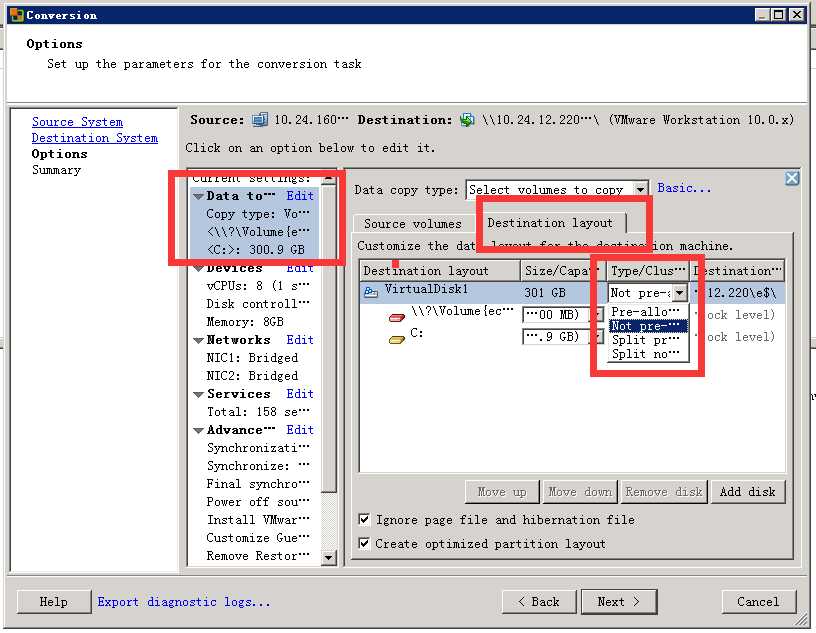This screenshot has width=816, height=633.
Task: Click the Basic... link
Action: click(684, 188)
